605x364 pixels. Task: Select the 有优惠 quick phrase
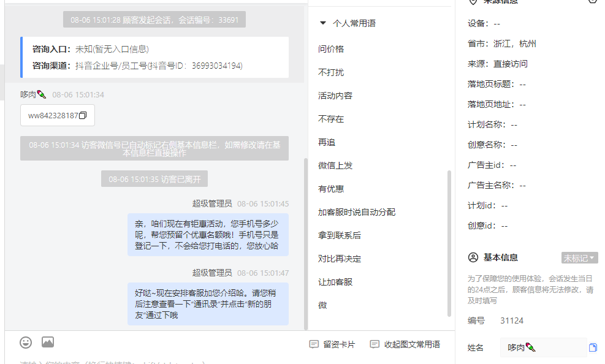click(330, 189)
